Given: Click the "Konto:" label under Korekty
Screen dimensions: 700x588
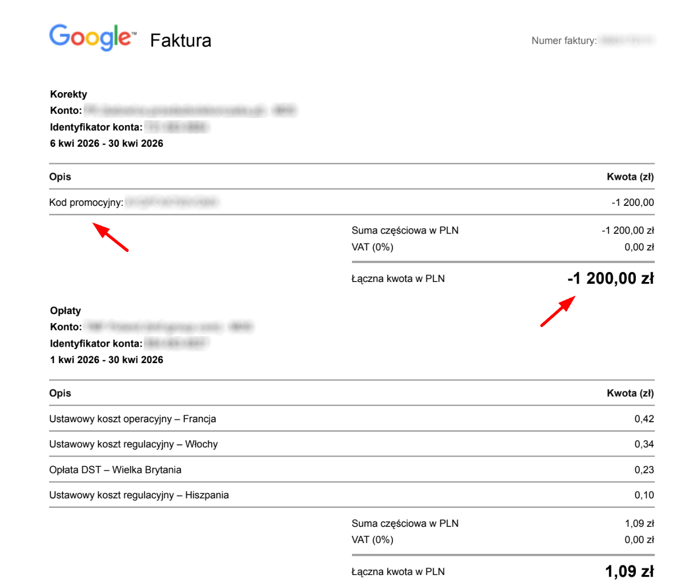Looking at the screenshot, I should 66,111.
